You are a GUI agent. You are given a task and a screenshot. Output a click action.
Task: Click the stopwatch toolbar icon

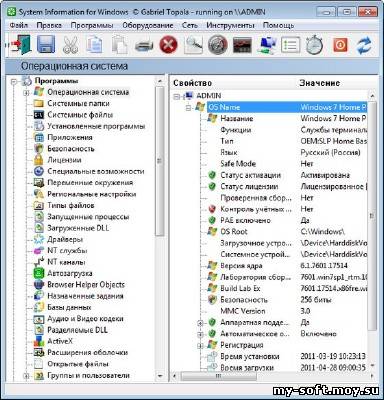[x=315, y=45]
